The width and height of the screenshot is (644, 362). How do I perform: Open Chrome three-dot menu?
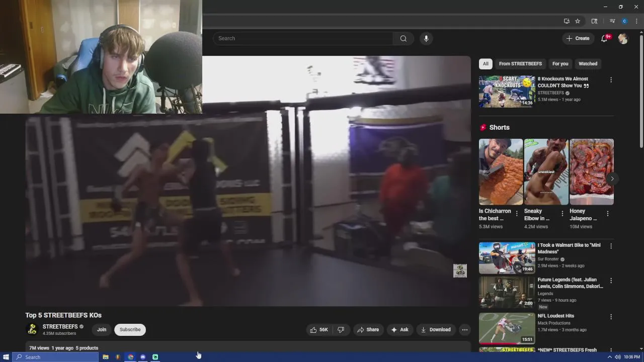click(636, 21)
